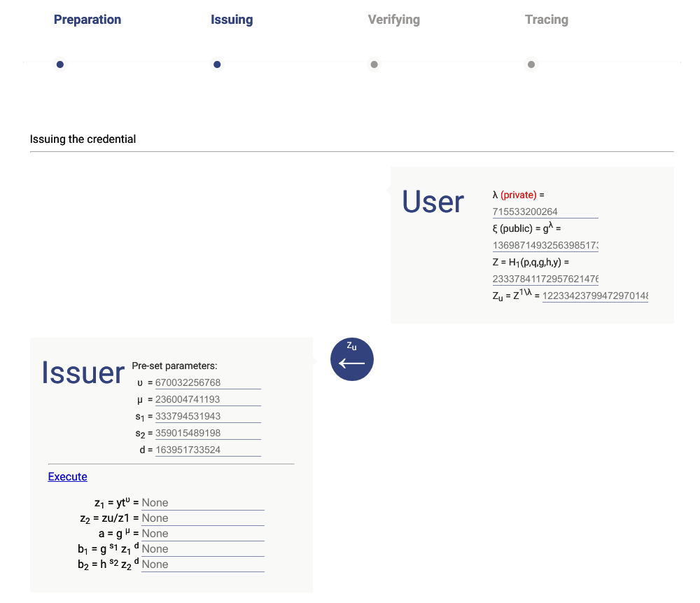Select the Z hash value field
The image size is (700, 603).
[x=545, y=279]
